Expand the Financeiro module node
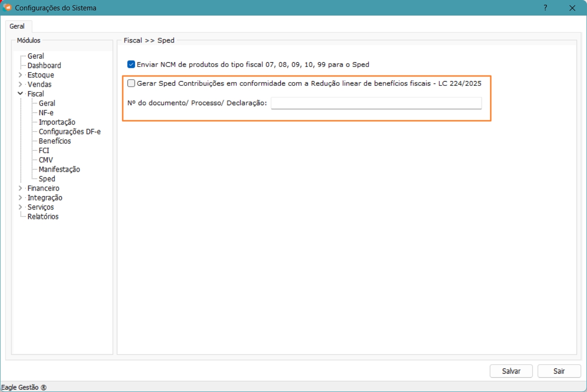Image resolution: width=587 pixels, height=392 pixels. point(20,188)
